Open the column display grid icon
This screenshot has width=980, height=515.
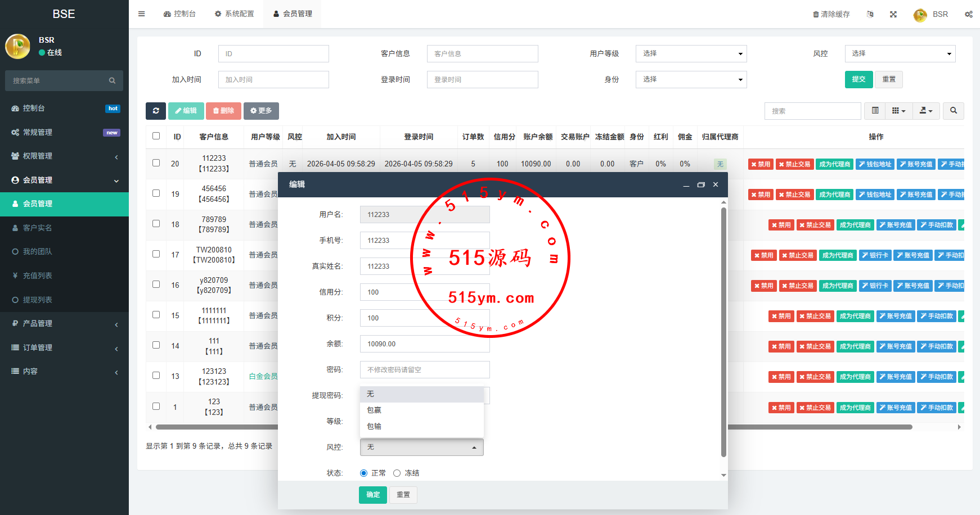coord(898,111)
